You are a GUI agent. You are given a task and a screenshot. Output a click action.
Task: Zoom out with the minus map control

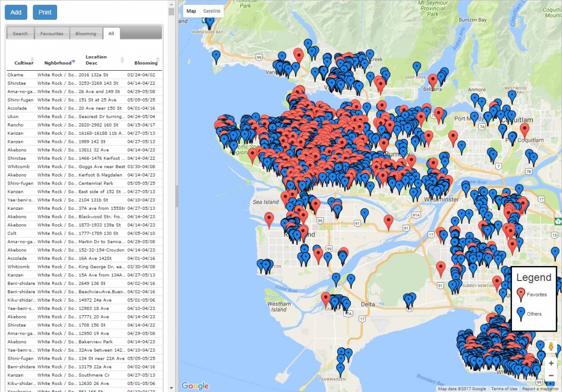pyautogui.click(x=551, y=376)
